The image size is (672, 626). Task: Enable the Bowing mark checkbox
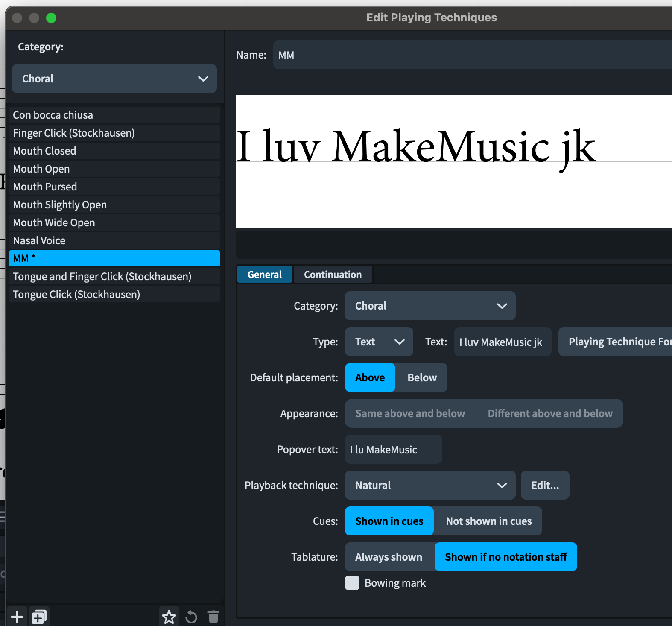pos(352,583)
